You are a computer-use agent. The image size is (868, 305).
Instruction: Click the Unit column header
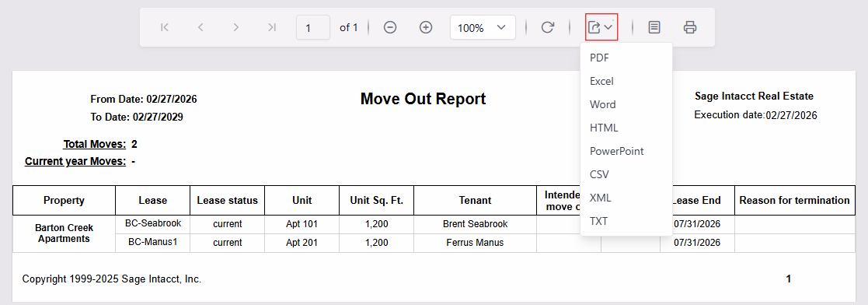pyautogui.click(x=302, y=200)
